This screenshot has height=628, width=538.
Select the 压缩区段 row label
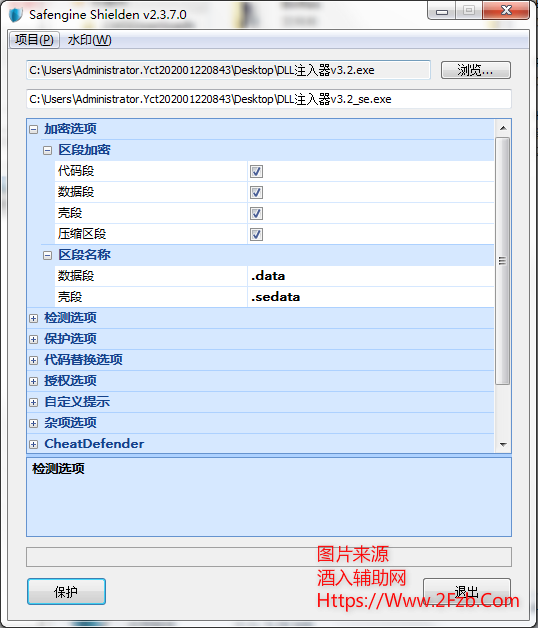click(x=82, y=234)
